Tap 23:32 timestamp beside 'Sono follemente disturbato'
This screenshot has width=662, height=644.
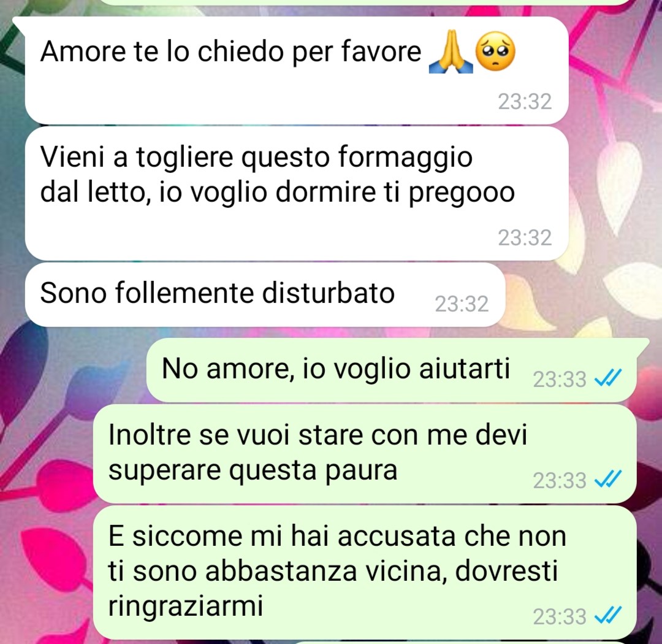click(462, 304)
